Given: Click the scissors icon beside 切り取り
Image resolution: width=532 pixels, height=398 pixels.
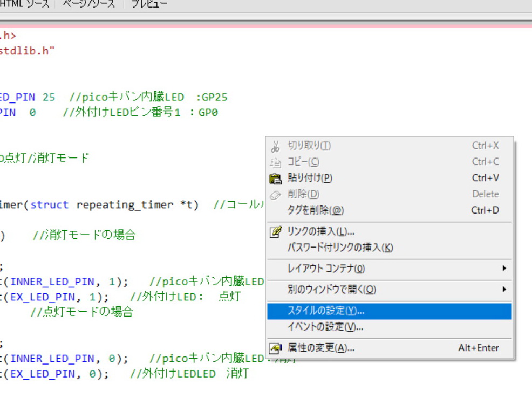Looking at the screenshot, I should (276, 146).
